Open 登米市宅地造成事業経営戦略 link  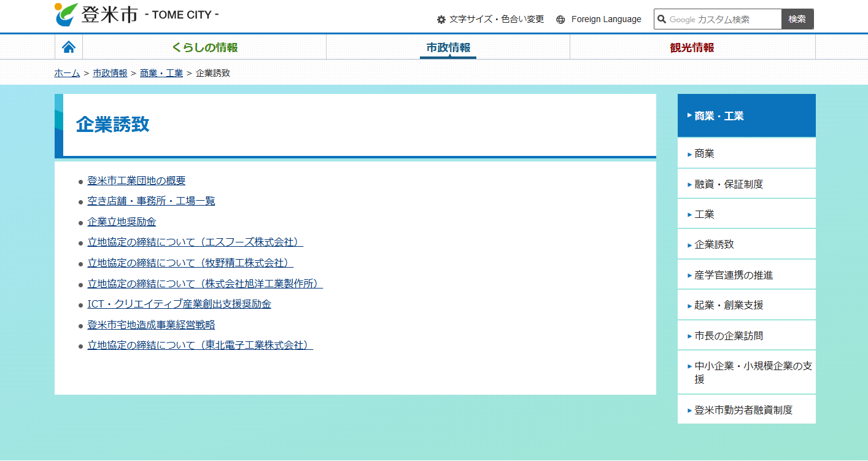coord(151,325)
